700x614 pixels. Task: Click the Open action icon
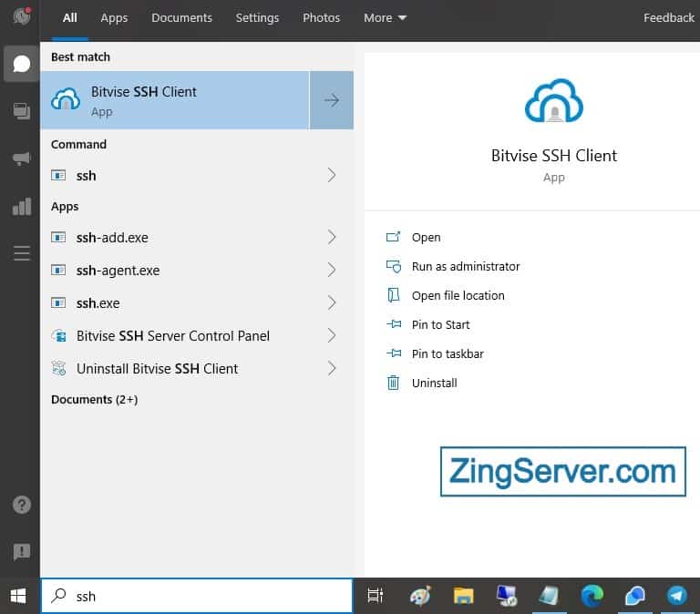(x=394, y=237)
